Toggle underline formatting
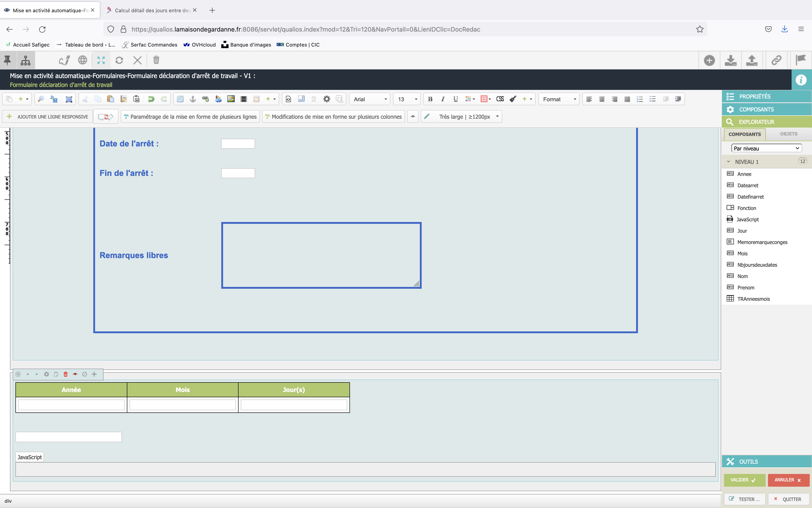Screen dimensions: 812x508 click(455, 99)
